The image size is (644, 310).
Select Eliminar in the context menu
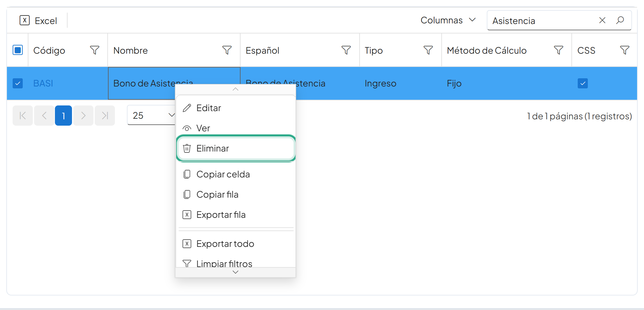[x=236, y=148]
